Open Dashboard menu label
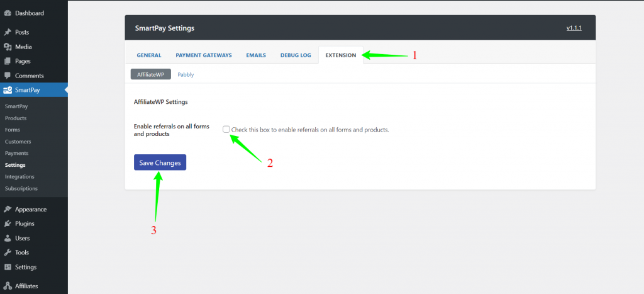 pos(29,13)
